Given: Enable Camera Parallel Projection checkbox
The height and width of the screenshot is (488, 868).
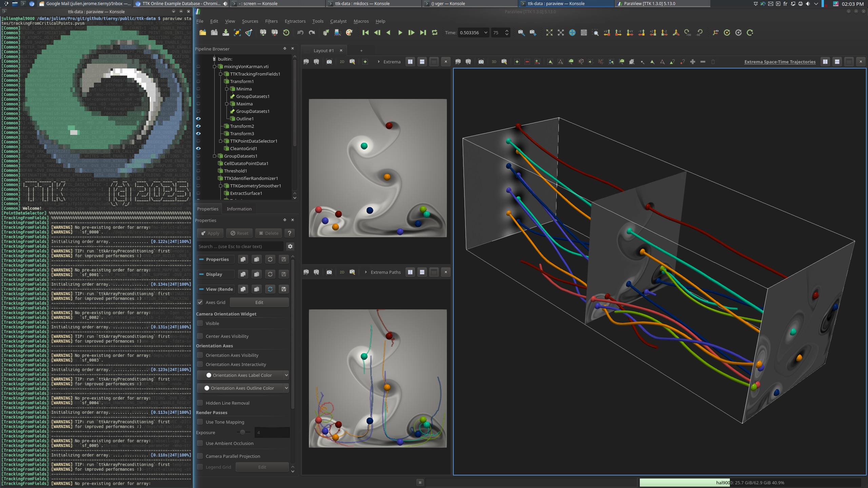Looking at the screenshot, I should pos(200,456).
